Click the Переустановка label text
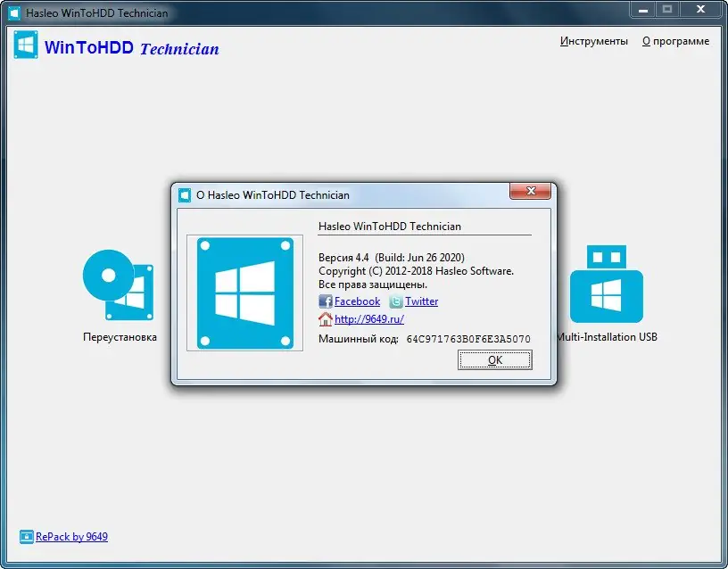 (x=120, y=337)
